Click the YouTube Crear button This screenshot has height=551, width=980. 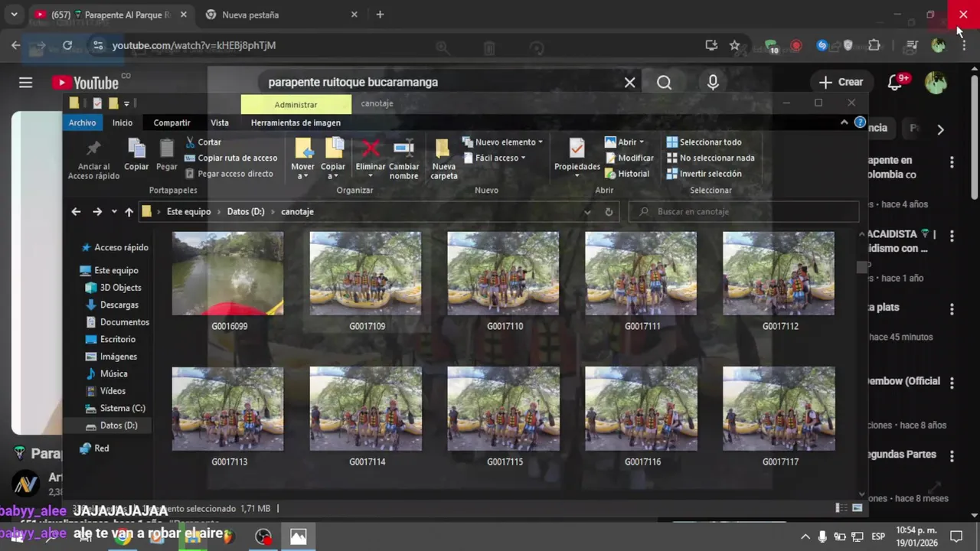coord(841,82)
